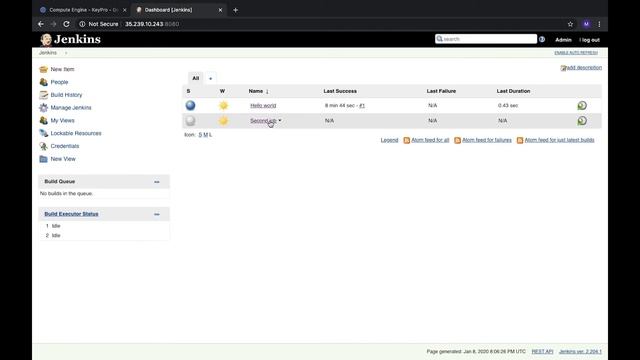Viewport: 640px width, 360px height.
Task: Open Lockable Resources
Action: (x=76, y=133)
